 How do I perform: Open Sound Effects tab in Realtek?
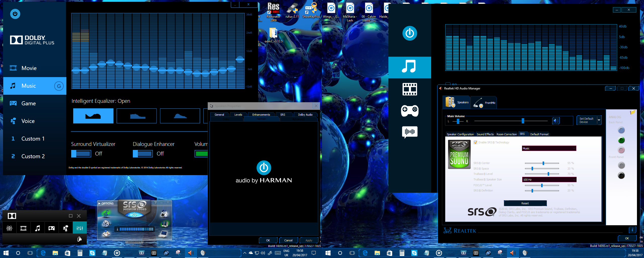(x=485, y=134)
